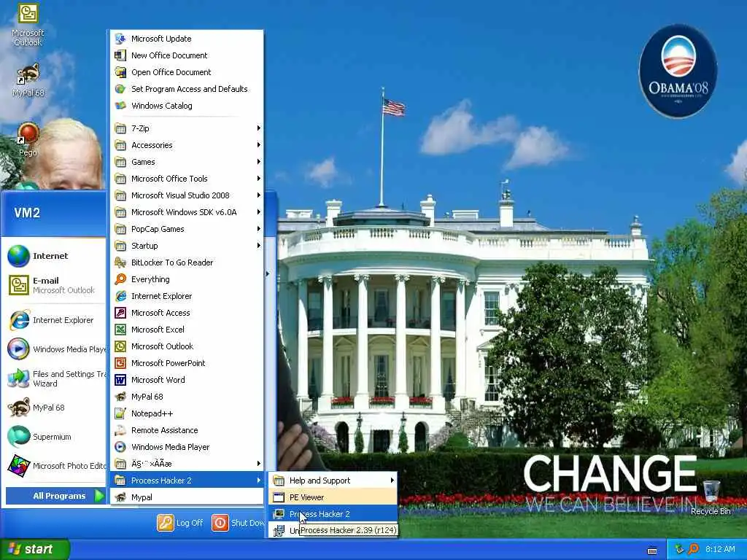Viewport: 747px width, 560px height.
Task: Click the New Office Document icon
Action: point(120,55)
